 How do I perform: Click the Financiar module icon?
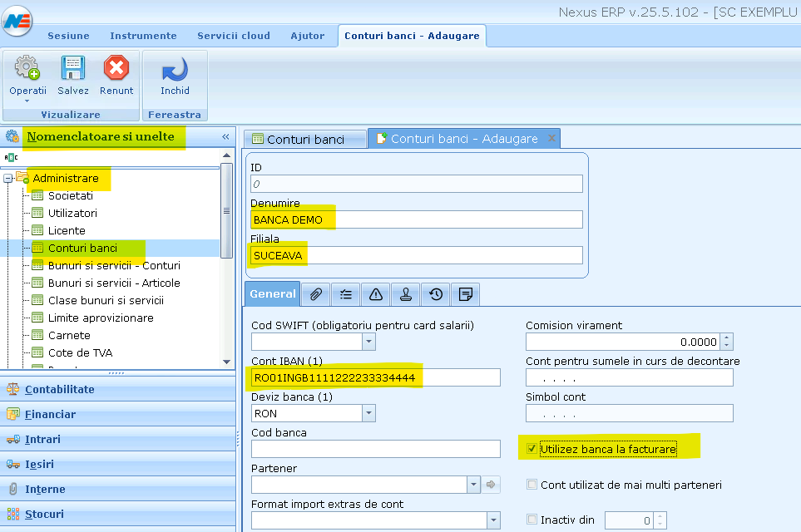pos(12,414)
